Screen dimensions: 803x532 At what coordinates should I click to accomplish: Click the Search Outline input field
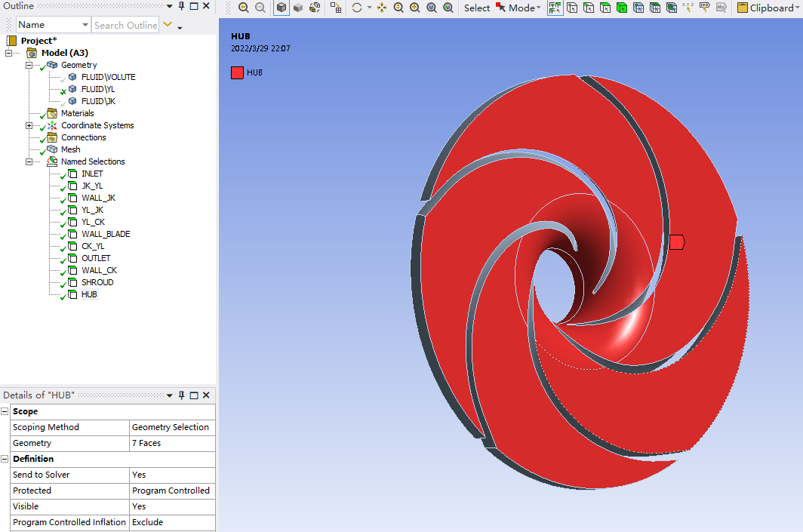(x=125, y=25)
